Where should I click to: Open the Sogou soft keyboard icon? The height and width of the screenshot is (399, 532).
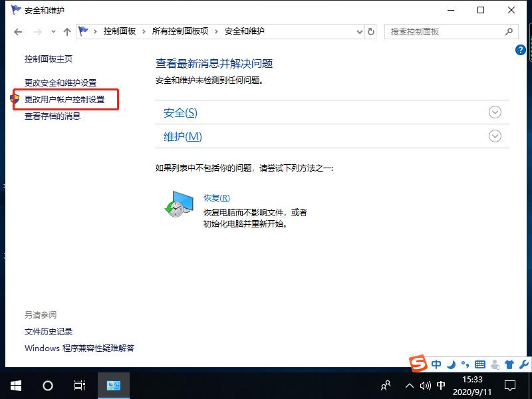(x=480, y=364)
